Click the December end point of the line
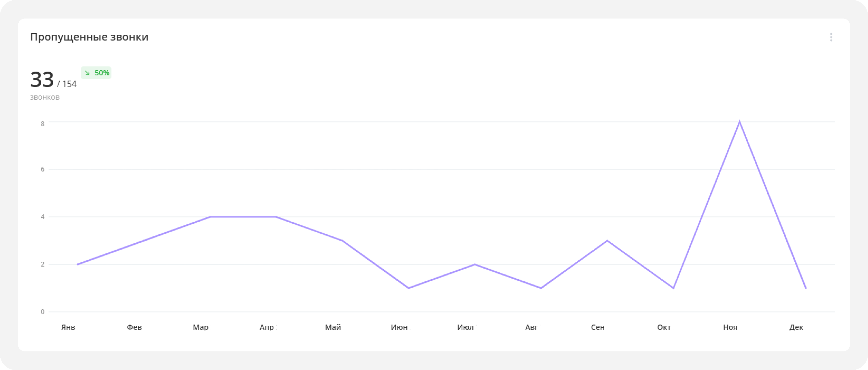This screenshot has width=868, height=370. coord(806,288)
